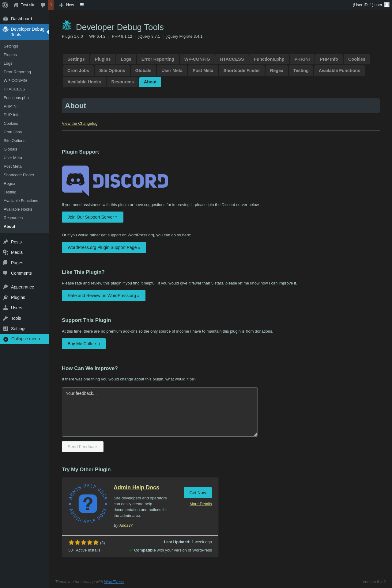Click Get Now for Admin Help Docs
This screenshot has height=588, width=392.
coord(198,493)
